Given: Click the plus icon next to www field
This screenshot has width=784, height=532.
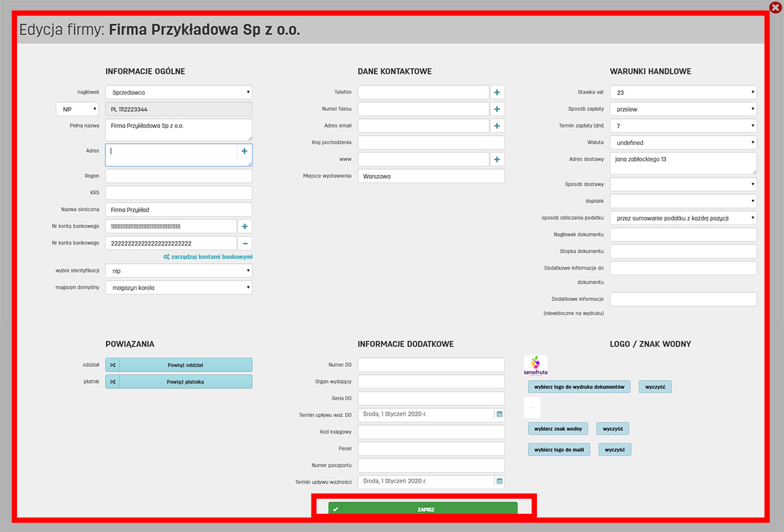Looking at the screenshot, I should point(497,159).
